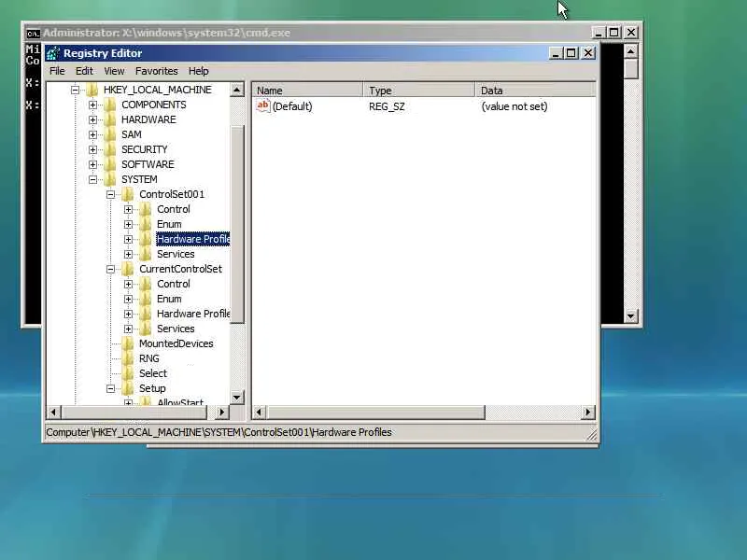
Task: Minimize the cmd.exe window
Action: (598, 33)
